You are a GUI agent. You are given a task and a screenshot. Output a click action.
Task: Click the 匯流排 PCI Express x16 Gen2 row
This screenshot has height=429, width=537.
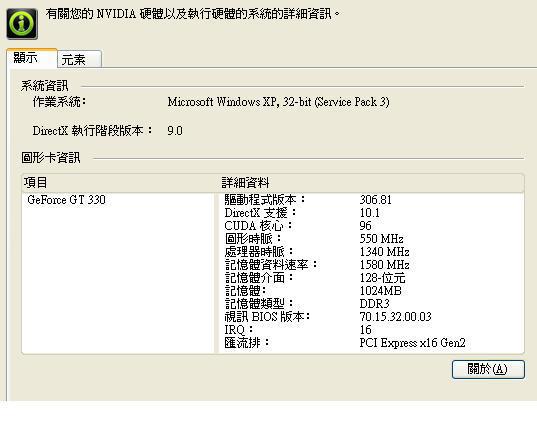point(372,343)
